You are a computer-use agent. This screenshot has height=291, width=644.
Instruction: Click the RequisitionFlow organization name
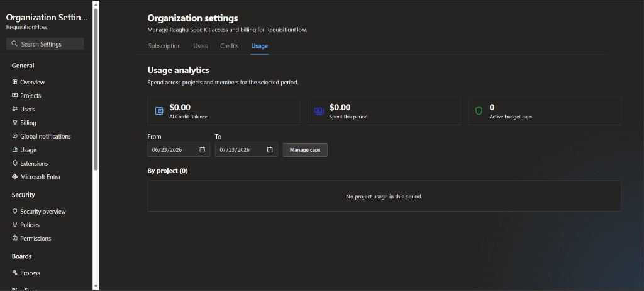pyautogui.click(x=26, y=27)
